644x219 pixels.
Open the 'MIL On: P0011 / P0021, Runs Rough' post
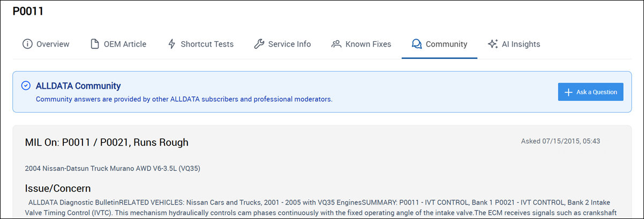[x=107, y=142]
